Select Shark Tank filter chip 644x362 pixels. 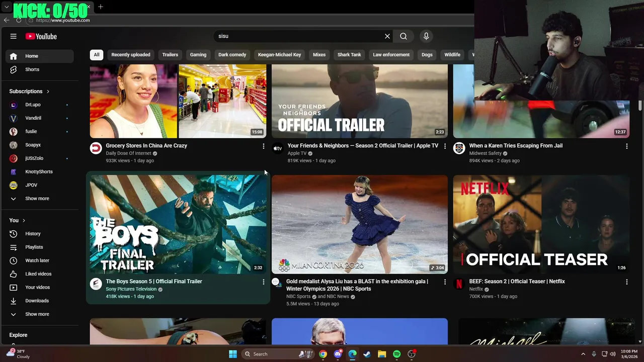point(349,55)
